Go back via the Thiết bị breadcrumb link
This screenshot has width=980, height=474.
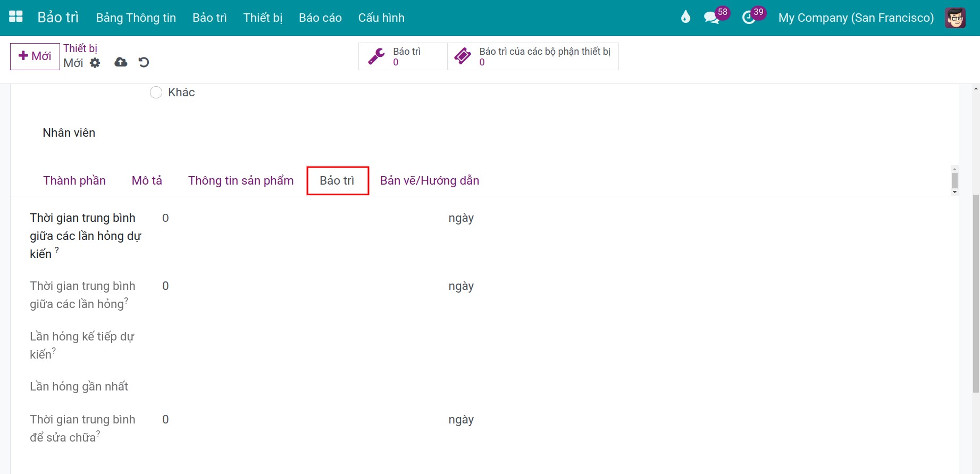click(80, 48)
